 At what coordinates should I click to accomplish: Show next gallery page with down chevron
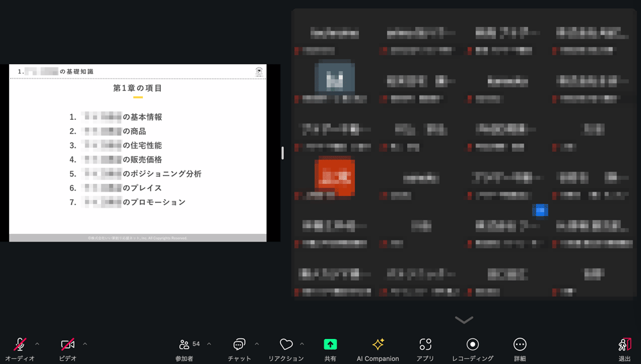pyautogui.click(x=463, y=319)
